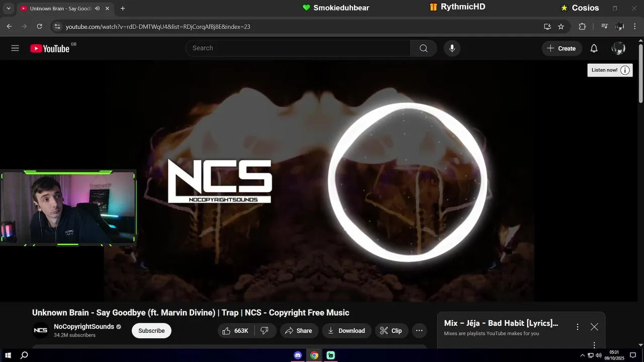
Task: Open the Chrome profile avatar
Action: 620,27
